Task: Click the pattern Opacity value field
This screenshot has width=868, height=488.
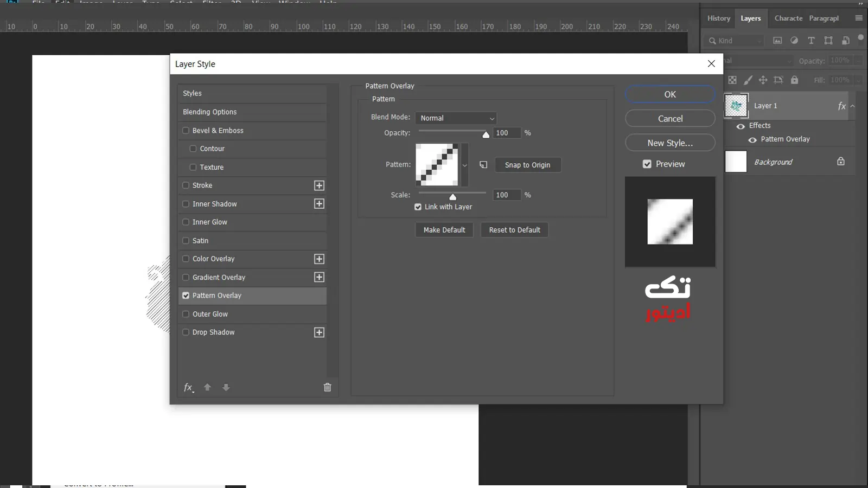Action: (507, 133)
